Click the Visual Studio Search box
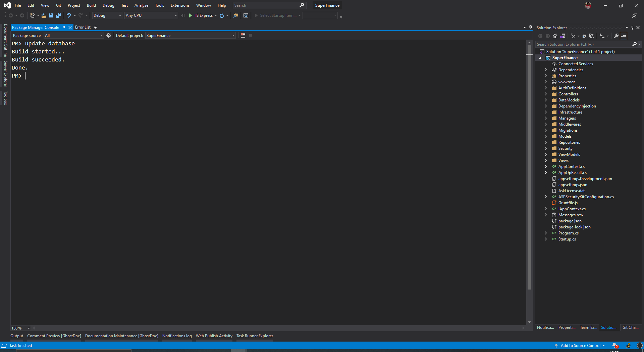The width and height of the screenshot is (644, 352). point(269,5)
